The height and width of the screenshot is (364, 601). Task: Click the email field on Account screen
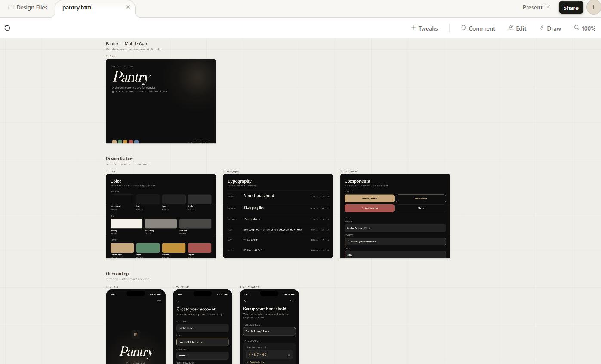[202, 342]
